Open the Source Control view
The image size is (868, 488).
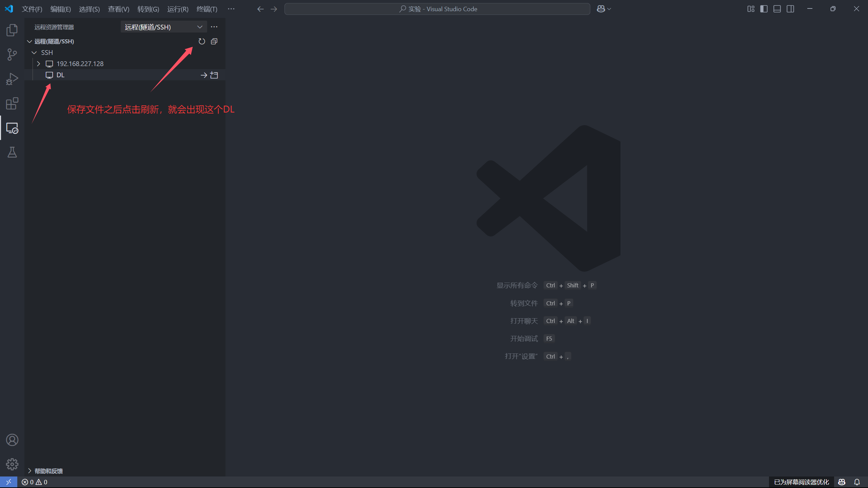(12, 55)
